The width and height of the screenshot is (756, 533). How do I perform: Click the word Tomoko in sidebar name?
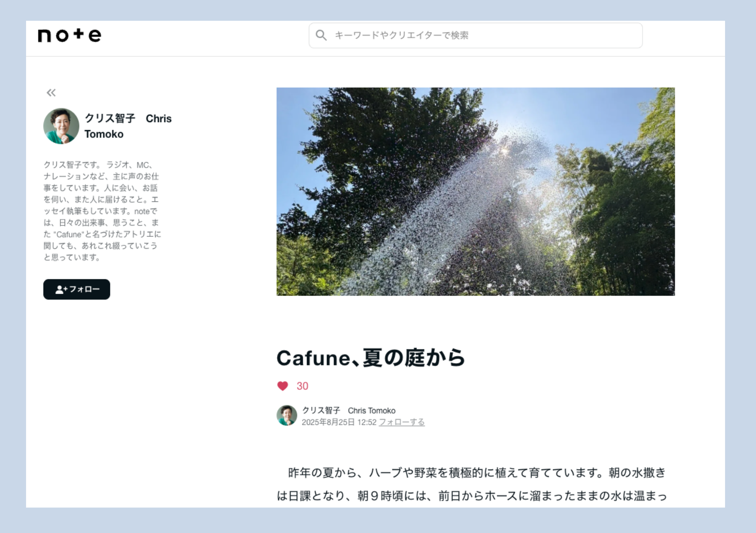(x=104, y=134)
